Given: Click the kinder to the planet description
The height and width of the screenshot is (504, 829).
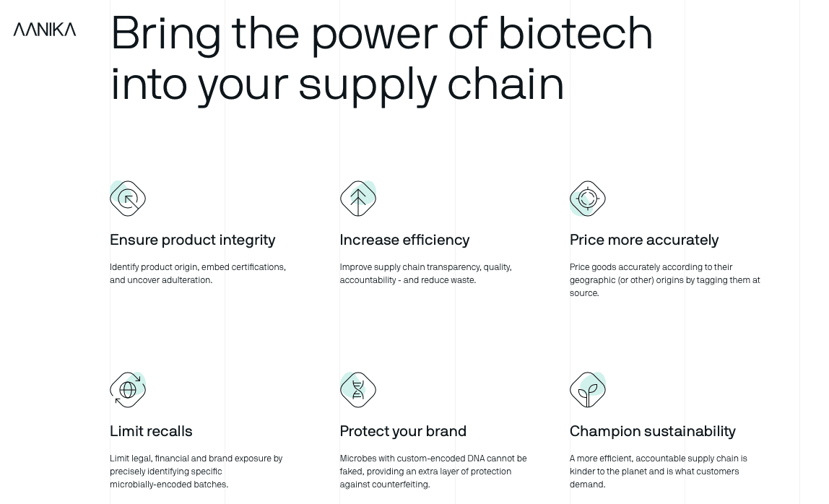Looking at the screenshot, I should click(659, 472).
